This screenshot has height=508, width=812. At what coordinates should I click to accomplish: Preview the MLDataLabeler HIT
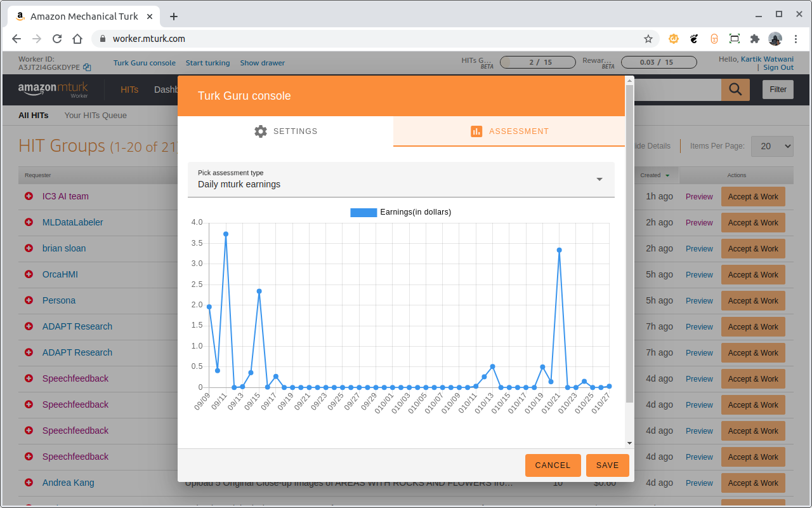[x=699, y=223]
